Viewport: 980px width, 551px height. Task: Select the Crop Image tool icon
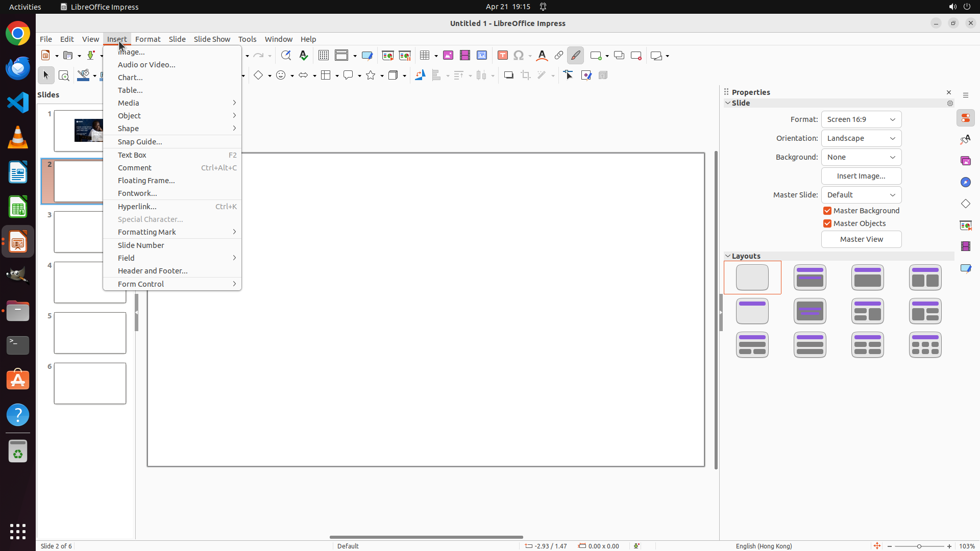tap(526, 75)
